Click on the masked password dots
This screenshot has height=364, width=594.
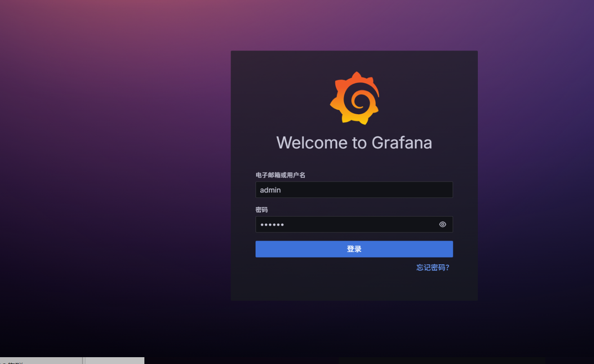coord(272,225)
